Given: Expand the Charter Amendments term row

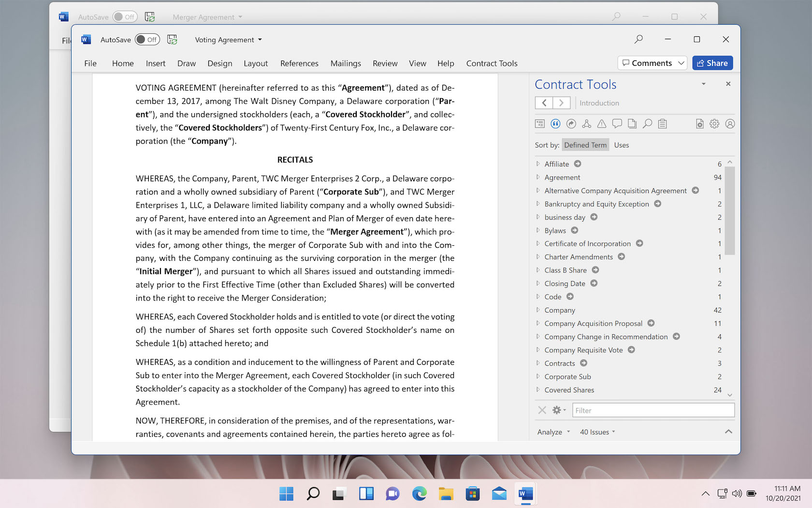Looking at the screenshot, I should tap(538, 257).
